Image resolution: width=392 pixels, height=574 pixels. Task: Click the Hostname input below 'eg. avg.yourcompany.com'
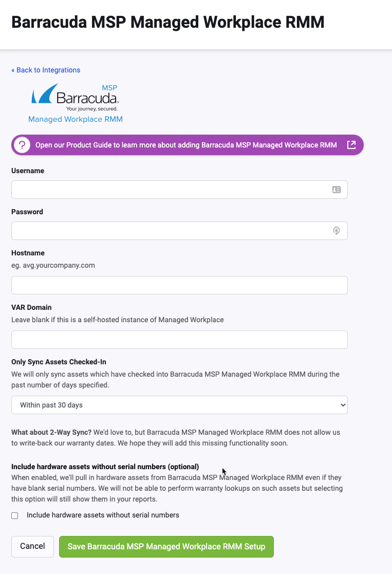(179, 285)
